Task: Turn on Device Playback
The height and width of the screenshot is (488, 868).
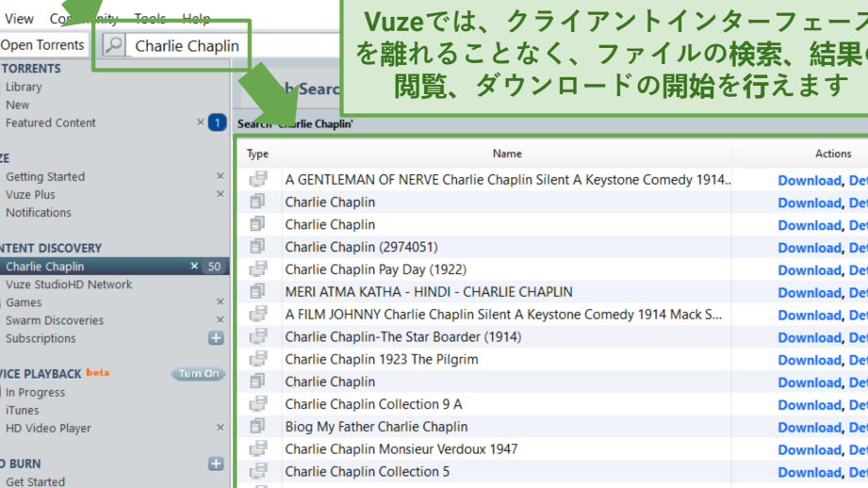Action: [x=198, y=374]
